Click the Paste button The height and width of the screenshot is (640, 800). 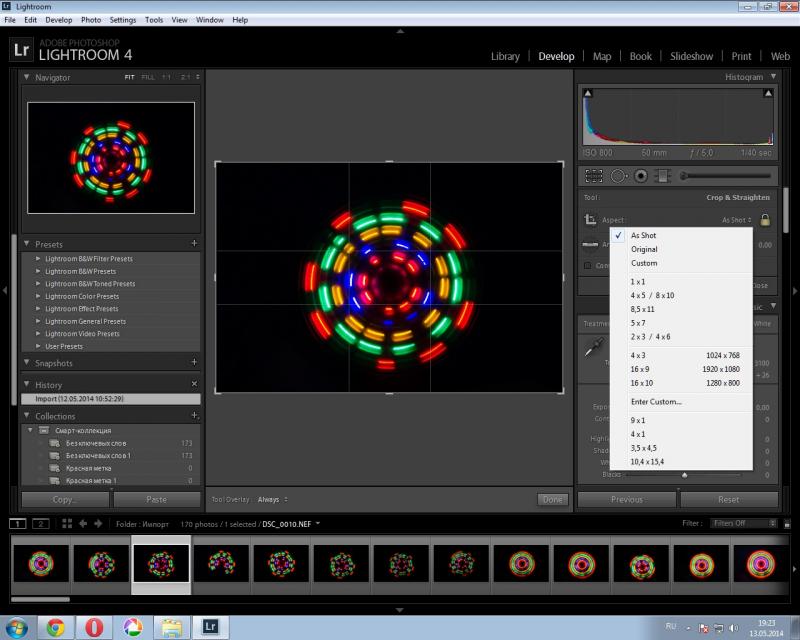tap(157, 499)
